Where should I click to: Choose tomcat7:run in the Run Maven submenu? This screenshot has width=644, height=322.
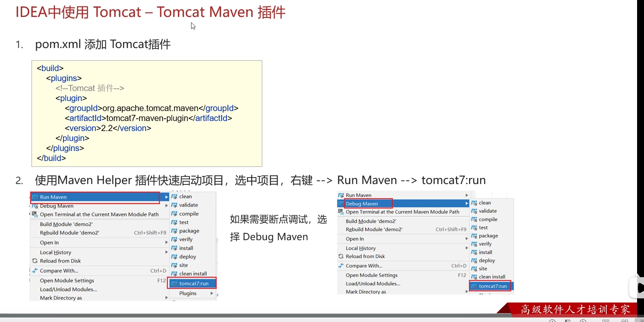click(x=192, y=284)
